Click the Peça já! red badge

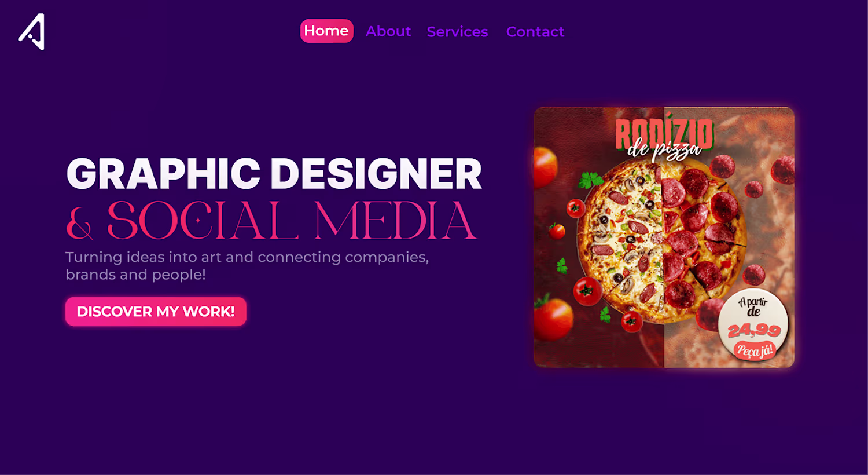coord(754,350)
